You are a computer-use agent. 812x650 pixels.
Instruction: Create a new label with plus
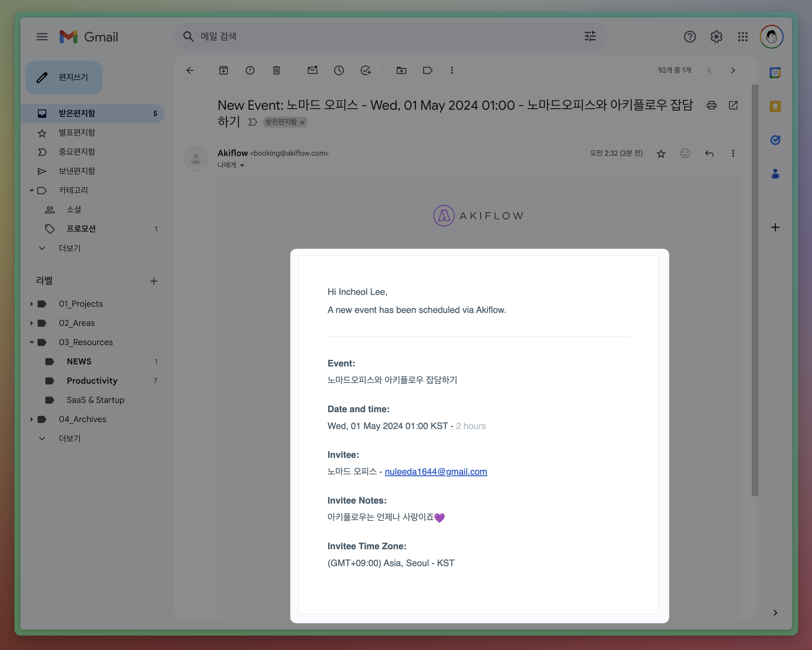pos(154,281)
